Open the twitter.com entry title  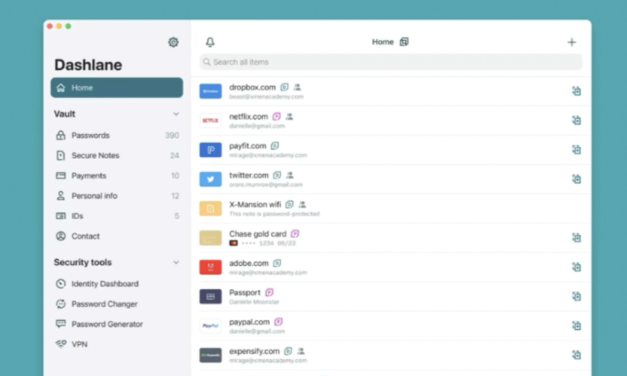249,175
